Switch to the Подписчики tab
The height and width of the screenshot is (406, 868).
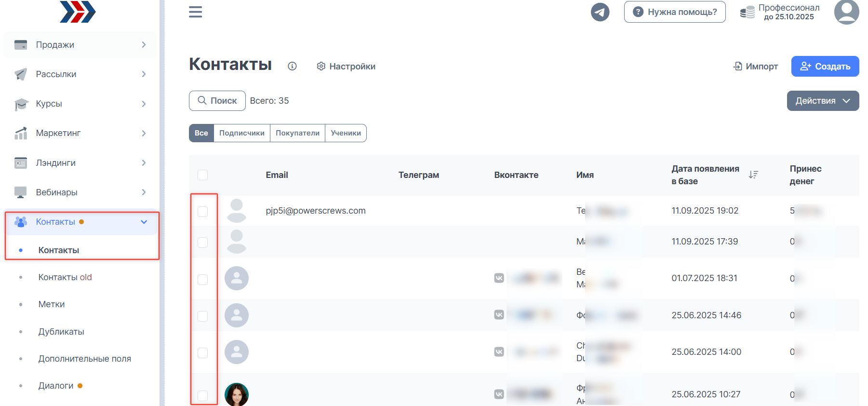coord(241,133)
